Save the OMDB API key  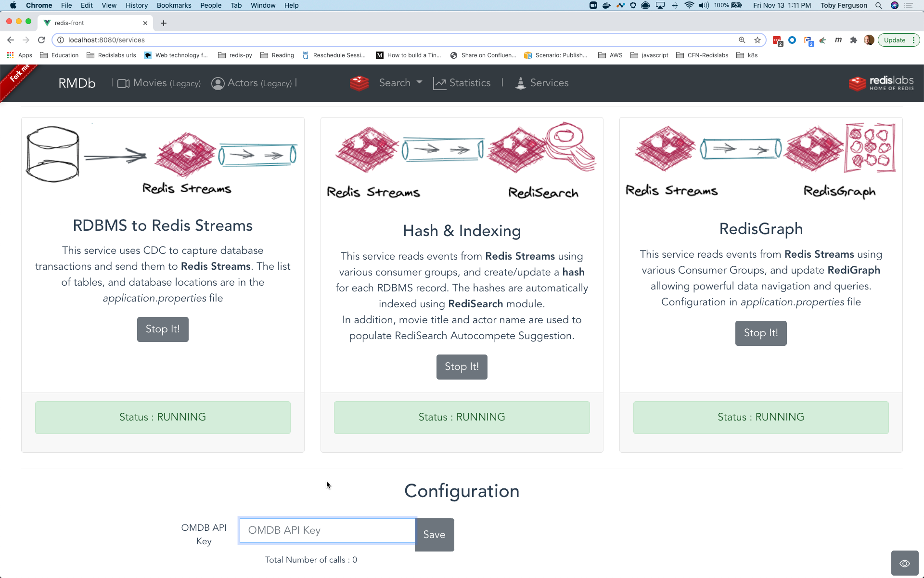434,535
